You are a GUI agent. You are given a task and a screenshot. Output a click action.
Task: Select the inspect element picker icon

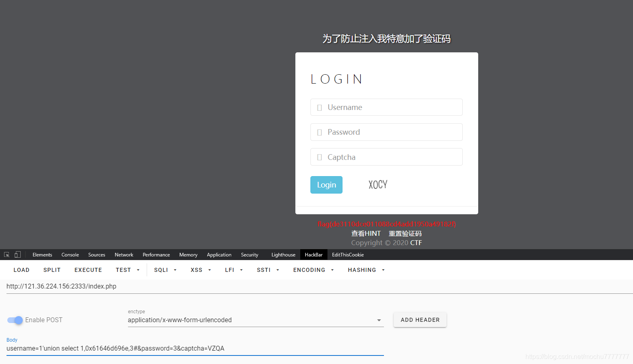tap(7, 255)
